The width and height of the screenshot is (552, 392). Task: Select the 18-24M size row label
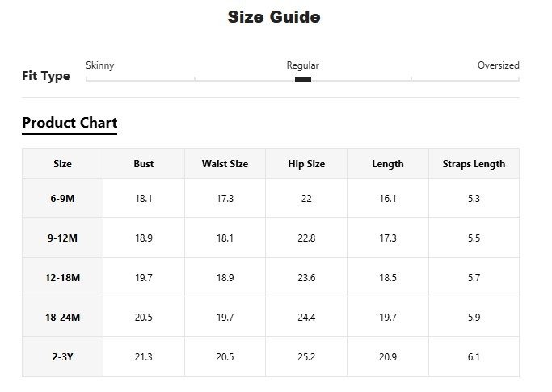[x=62, y=318]
